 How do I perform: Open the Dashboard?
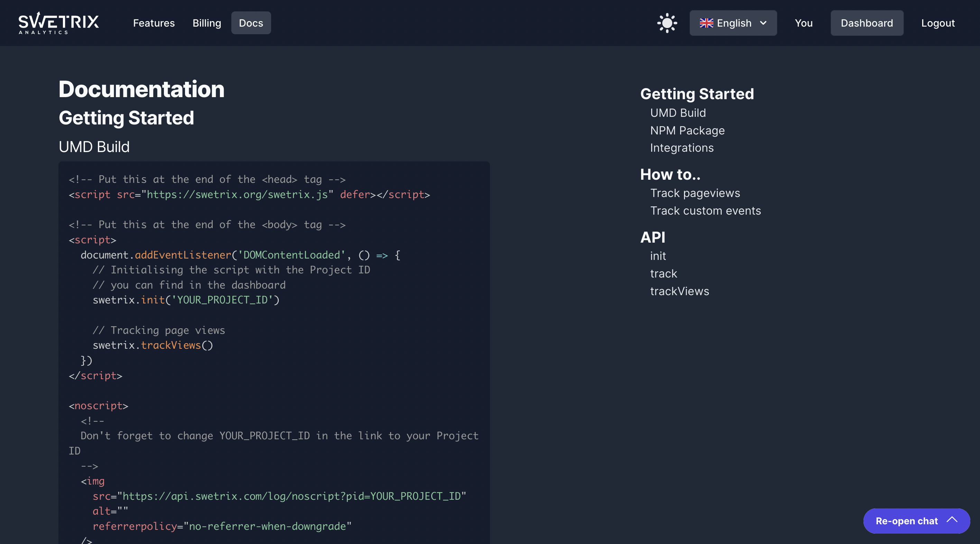point(867,23)
